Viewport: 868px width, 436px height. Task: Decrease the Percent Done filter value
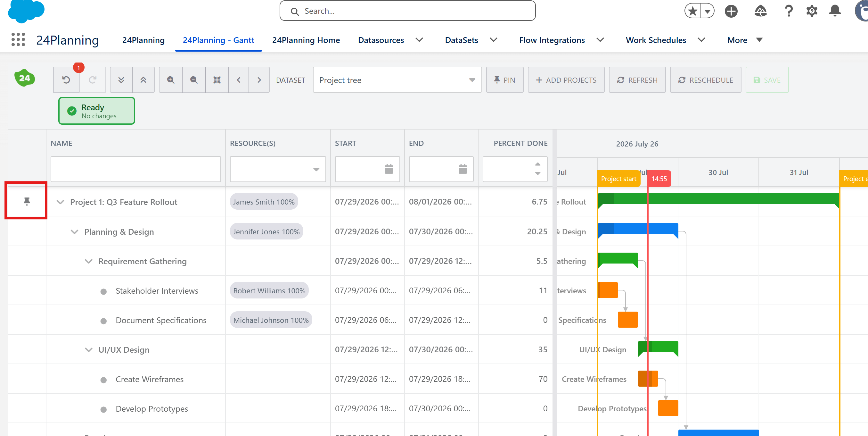point(537,173)
